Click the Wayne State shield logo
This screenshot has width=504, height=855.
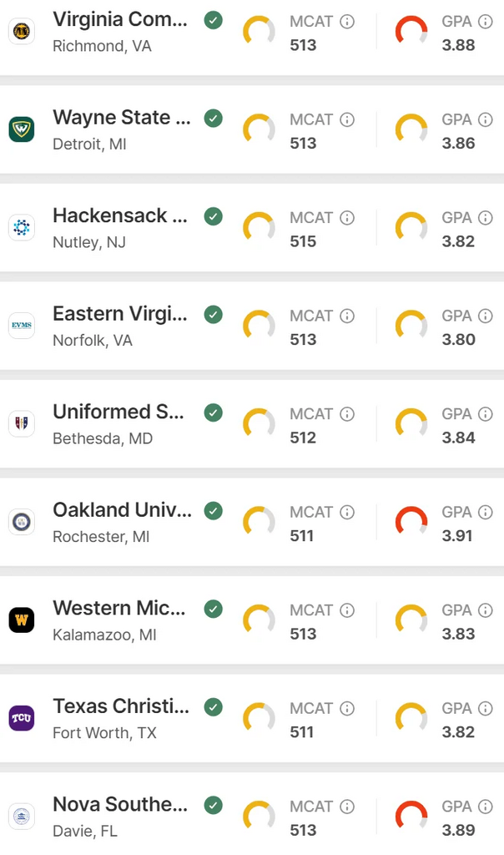[x=22, y=129]
